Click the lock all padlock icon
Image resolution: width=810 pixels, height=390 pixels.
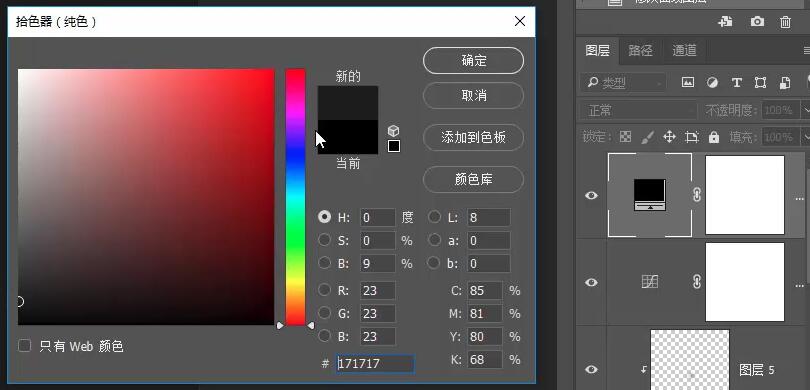(x=714, y=137)
